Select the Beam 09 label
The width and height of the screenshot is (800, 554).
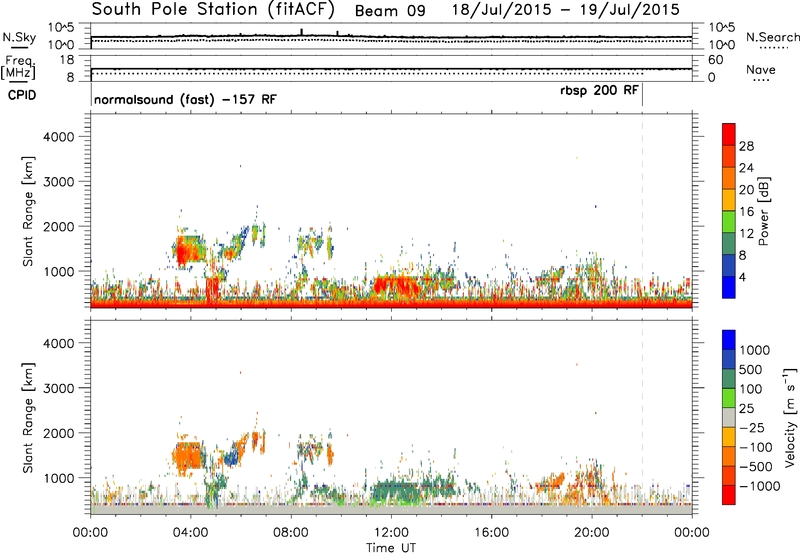point(390,11)
